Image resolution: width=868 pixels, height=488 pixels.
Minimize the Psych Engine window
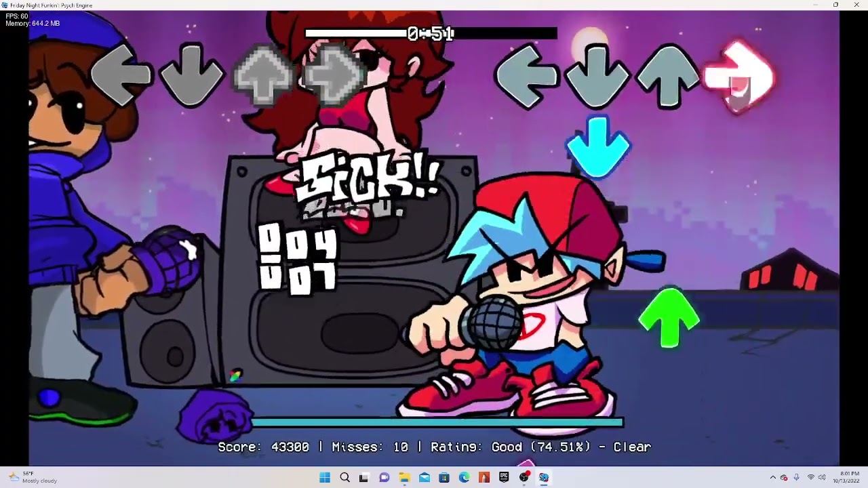[815, 5]
